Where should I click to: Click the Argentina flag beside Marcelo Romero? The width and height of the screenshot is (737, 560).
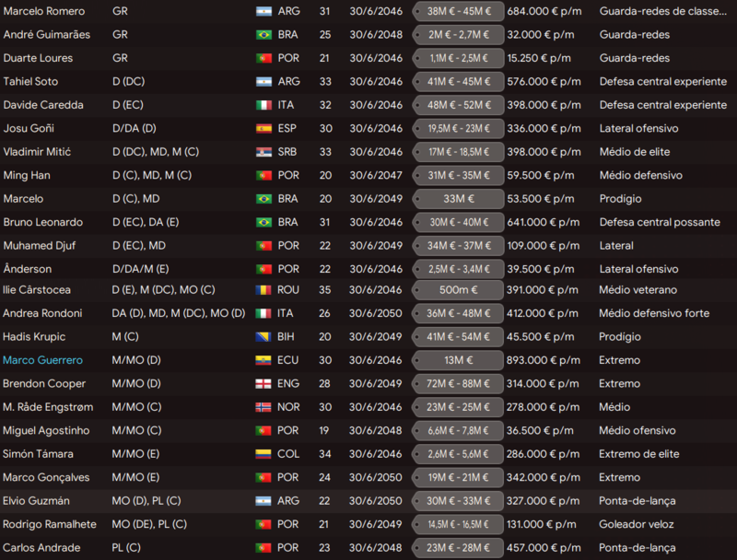pyautogui.click(x=263, y=11)
